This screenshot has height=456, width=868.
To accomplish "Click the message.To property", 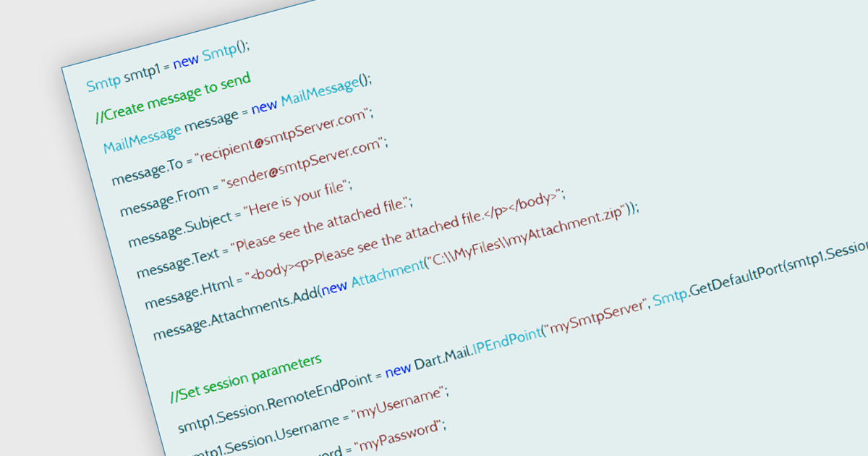I will click(148, 172).
